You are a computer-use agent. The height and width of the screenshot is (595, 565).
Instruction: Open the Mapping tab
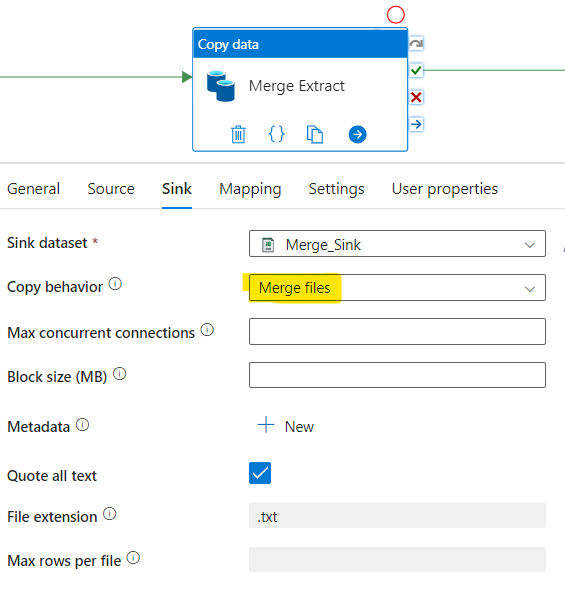(x=250, y=189)
